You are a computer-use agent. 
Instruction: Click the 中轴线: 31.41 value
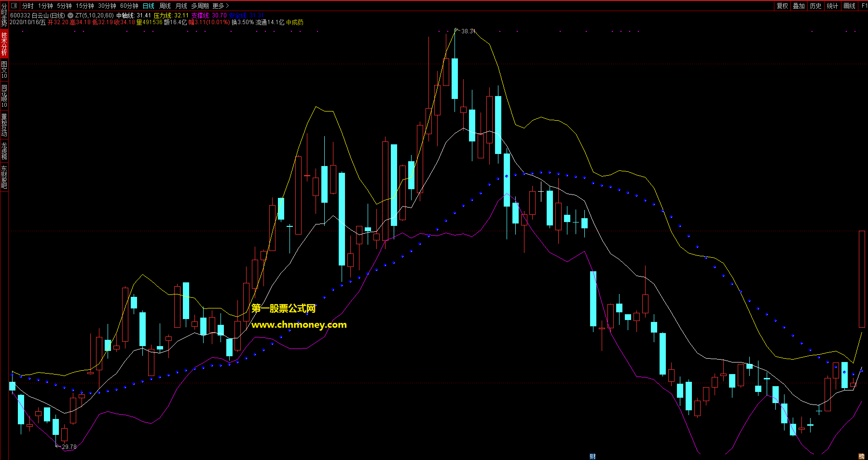[134, 15]
